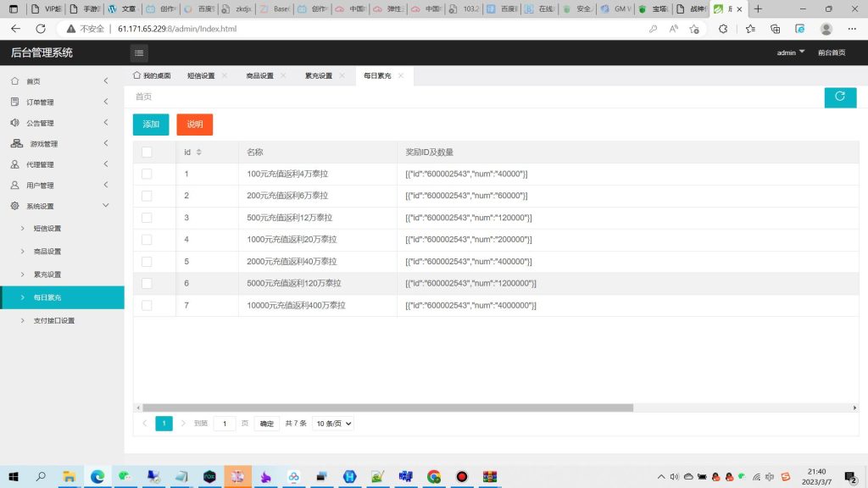Expand the 订单管理 sidebar menu
The height and width of the screenshot is (488, 868).
click(x=59, y=102)
